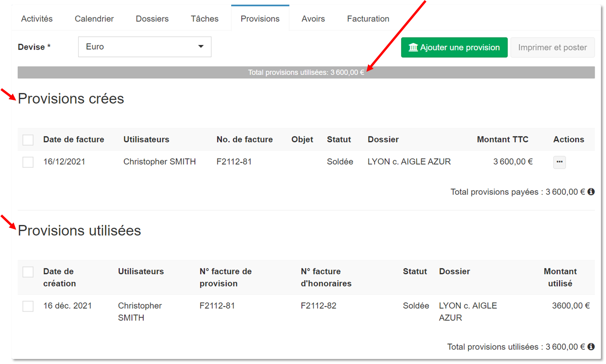Click the N° facture de provision header
Screen dimensions: 606x364
coord(226,277)
